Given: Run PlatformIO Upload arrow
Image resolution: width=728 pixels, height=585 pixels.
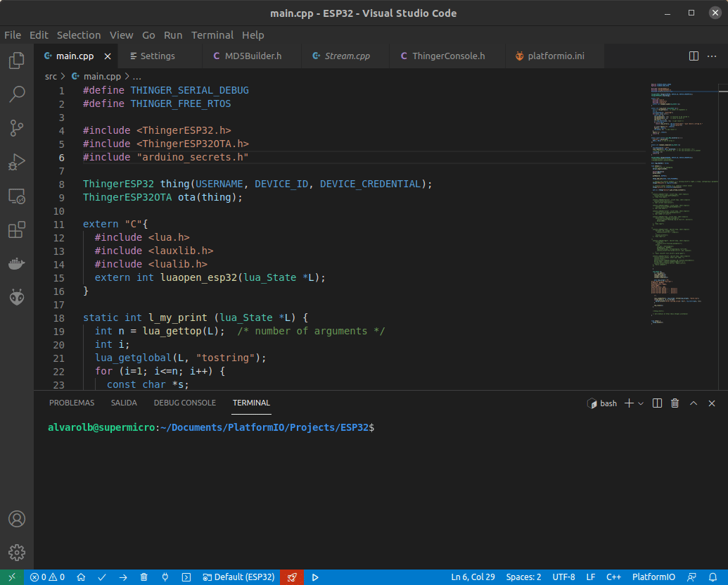Looking at the screenshot, I should pyautogui.click(x=123, y=577).
